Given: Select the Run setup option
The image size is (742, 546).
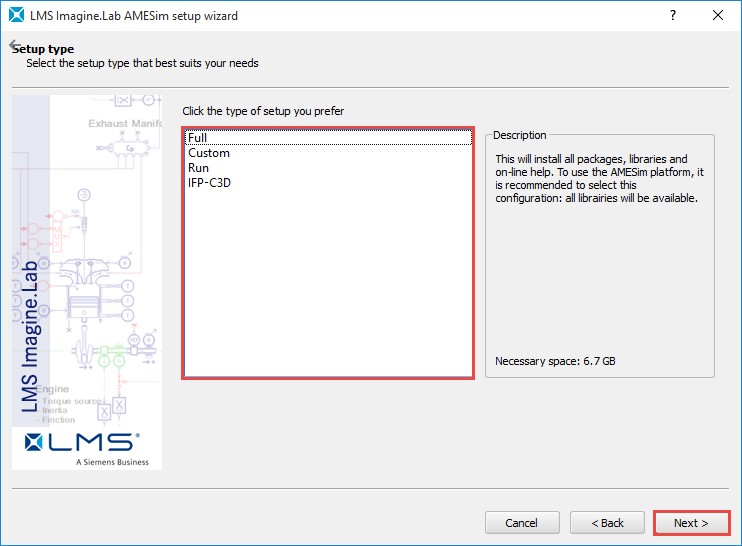Looking at the screenshot, I should coord(198,168).
